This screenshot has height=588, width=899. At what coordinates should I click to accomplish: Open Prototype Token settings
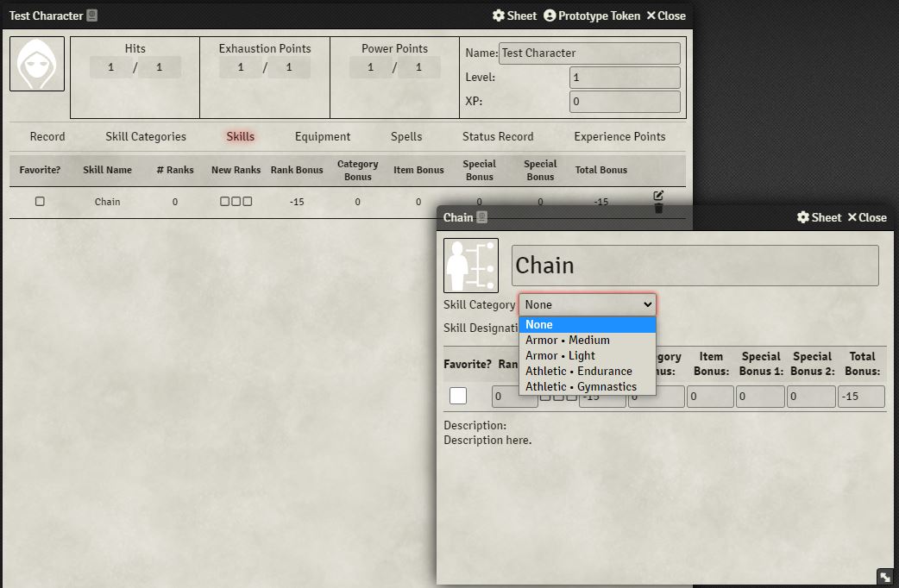coord(592,16)
